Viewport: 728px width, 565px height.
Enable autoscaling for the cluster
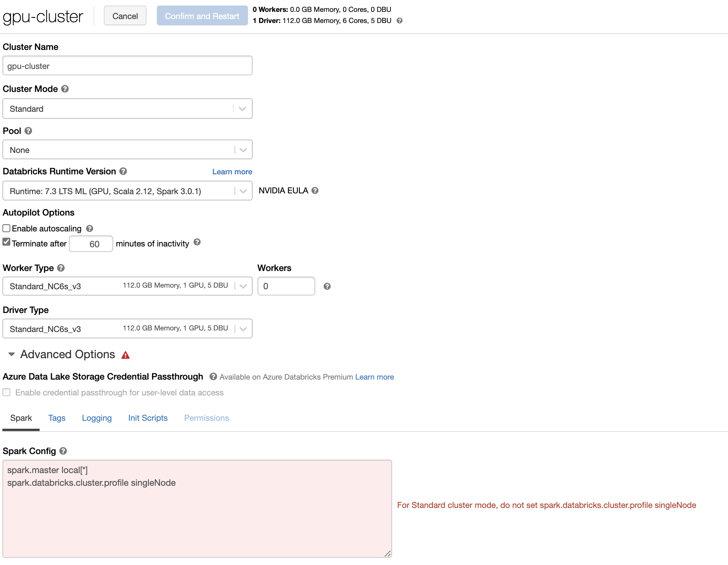[6, 228]
